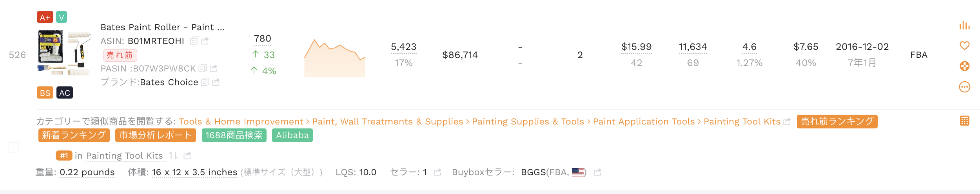Open the 市場分析レポート market report

156,135
